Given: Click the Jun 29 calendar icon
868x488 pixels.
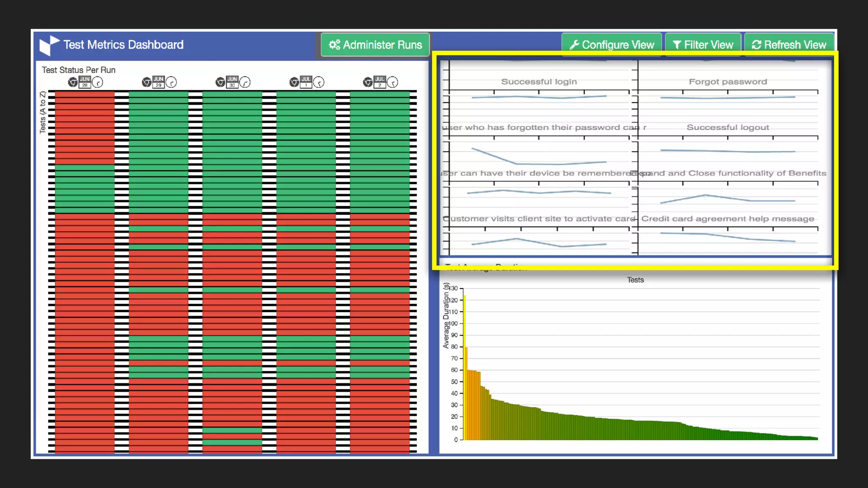Looking at the screenshot, I should [159, 82].
